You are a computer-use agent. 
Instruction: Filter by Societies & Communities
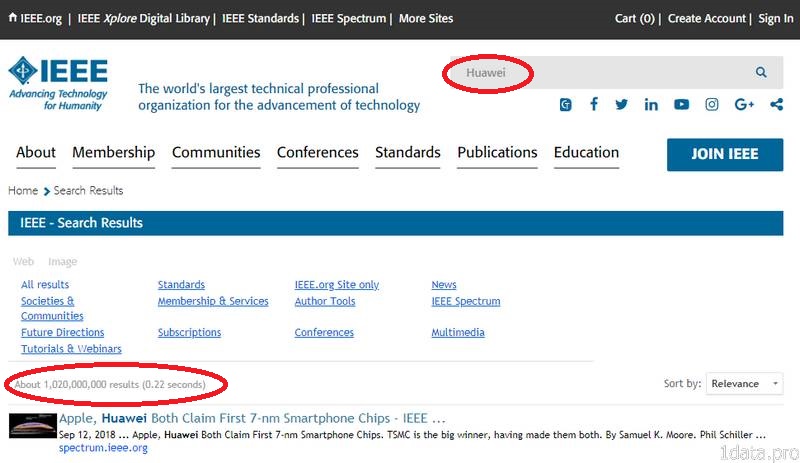(52, 308)
